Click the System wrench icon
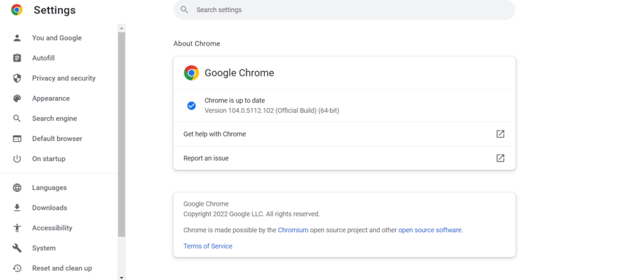Viewport: 644px width, 280px height. pos(17,248)
